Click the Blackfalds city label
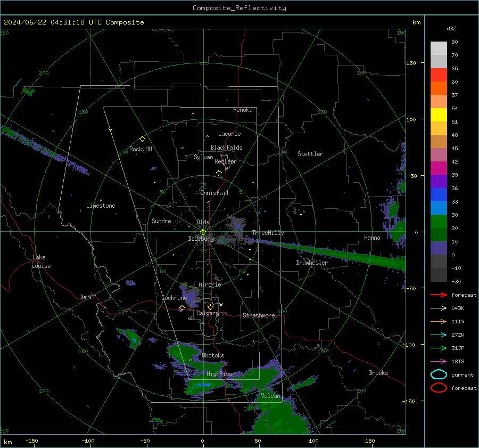Screen dimensions: 479x448 click(x=226, y=148)
